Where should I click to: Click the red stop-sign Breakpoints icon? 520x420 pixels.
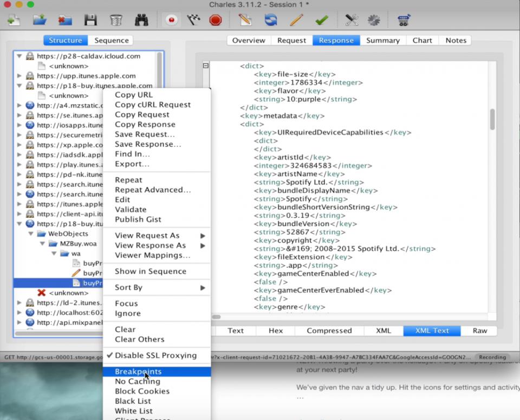(x=216, y=21)
